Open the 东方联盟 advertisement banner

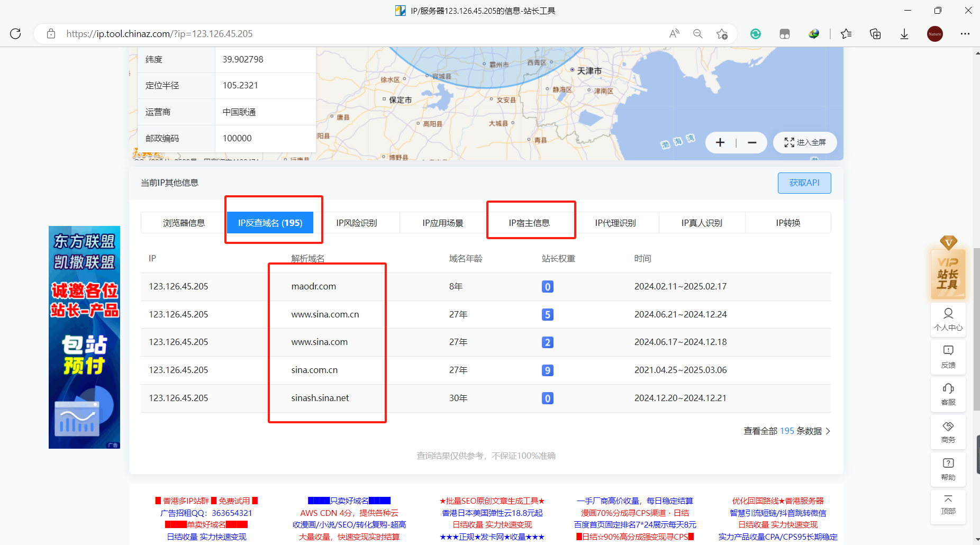pos(84,337)
